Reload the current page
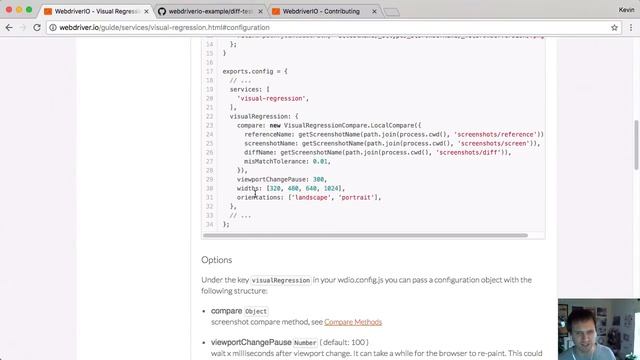 (37, 27)
